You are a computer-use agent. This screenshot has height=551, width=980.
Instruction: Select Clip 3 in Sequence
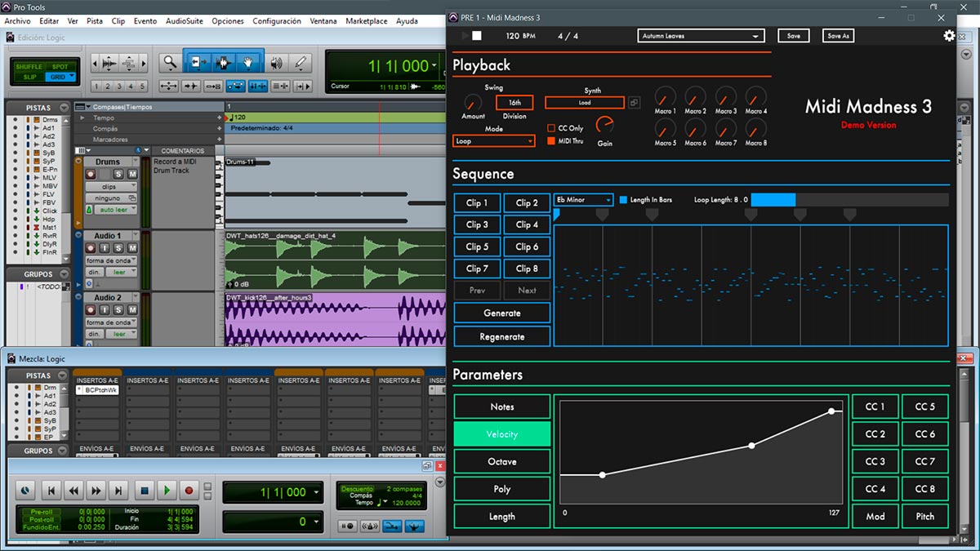click(x=477, y=224)
